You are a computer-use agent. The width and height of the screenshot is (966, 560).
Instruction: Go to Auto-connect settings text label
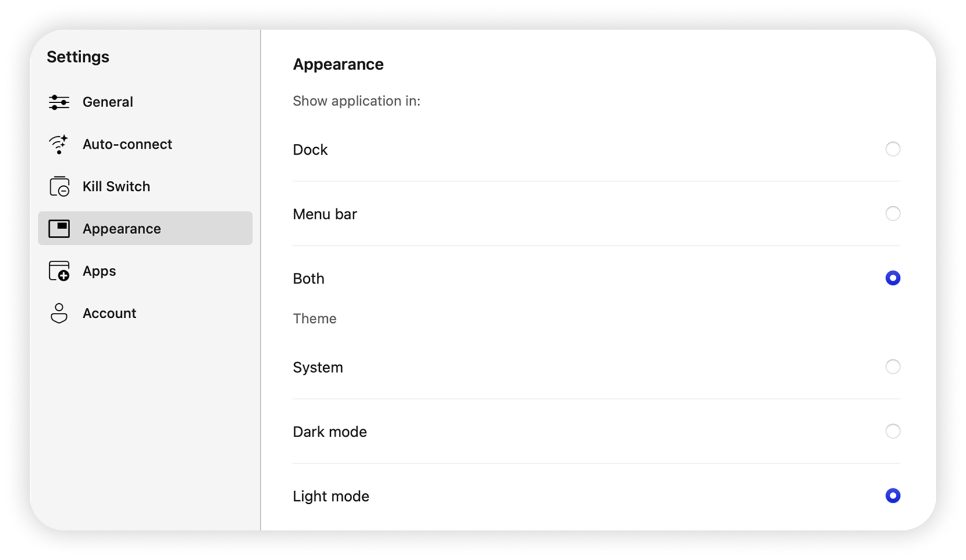pos(127,144)
